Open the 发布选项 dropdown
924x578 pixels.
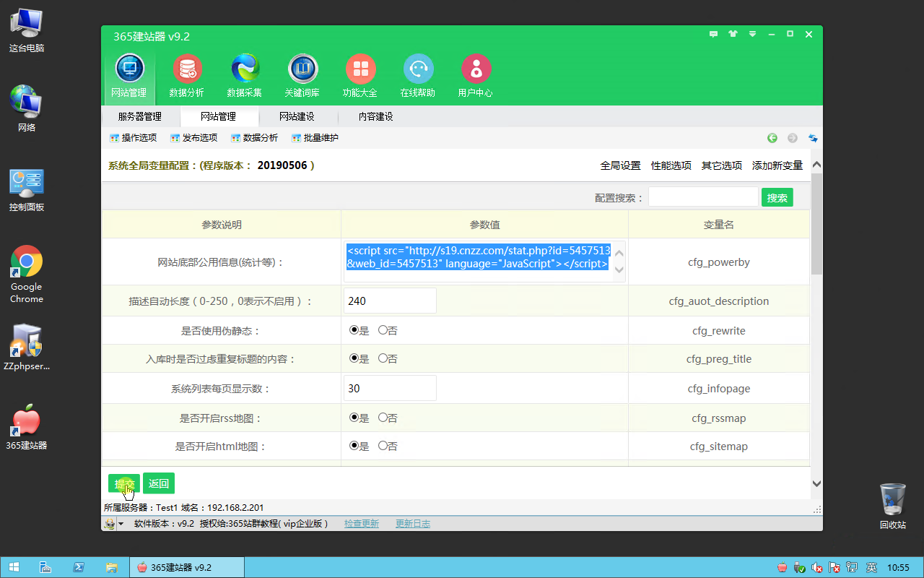pos(193,138)
